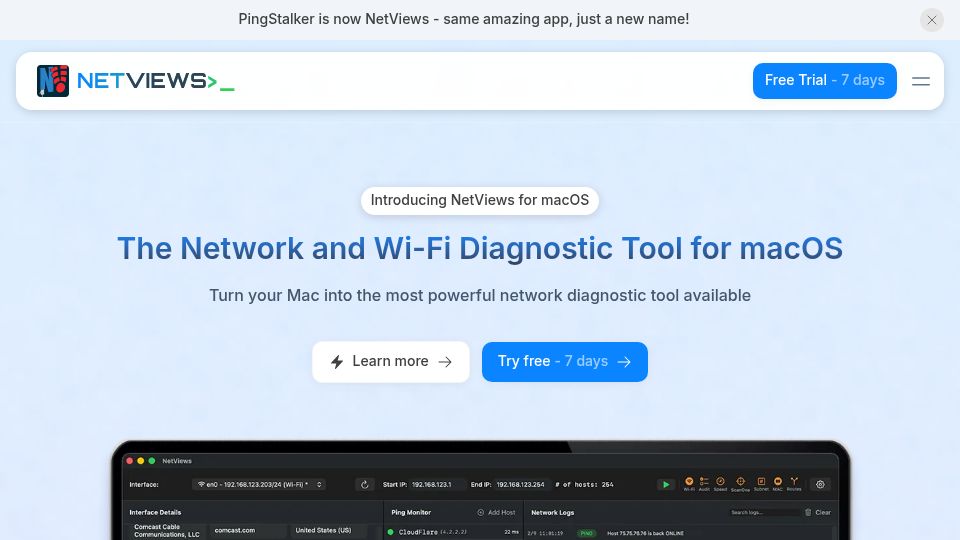Click the ScanOne toolbar icon in preview
Viewport: 960px width, 540px height.
(x=740, y=484)
